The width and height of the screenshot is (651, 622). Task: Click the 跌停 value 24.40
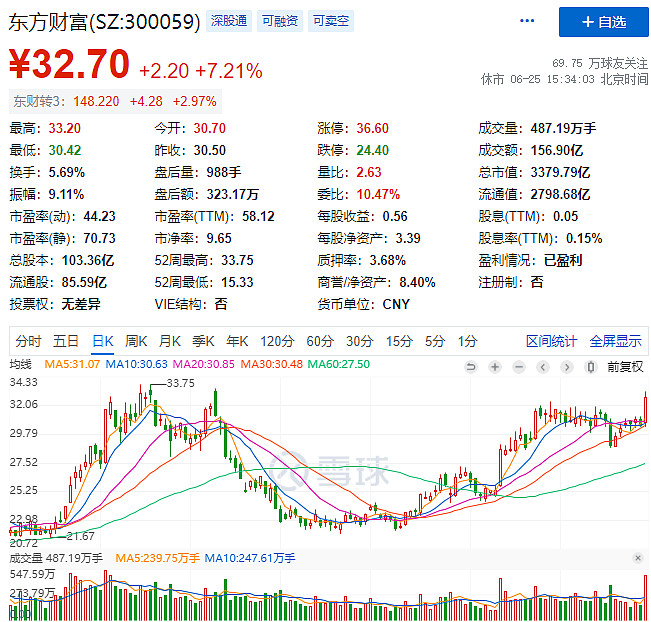pyautogui.click(x=372, y=150)
